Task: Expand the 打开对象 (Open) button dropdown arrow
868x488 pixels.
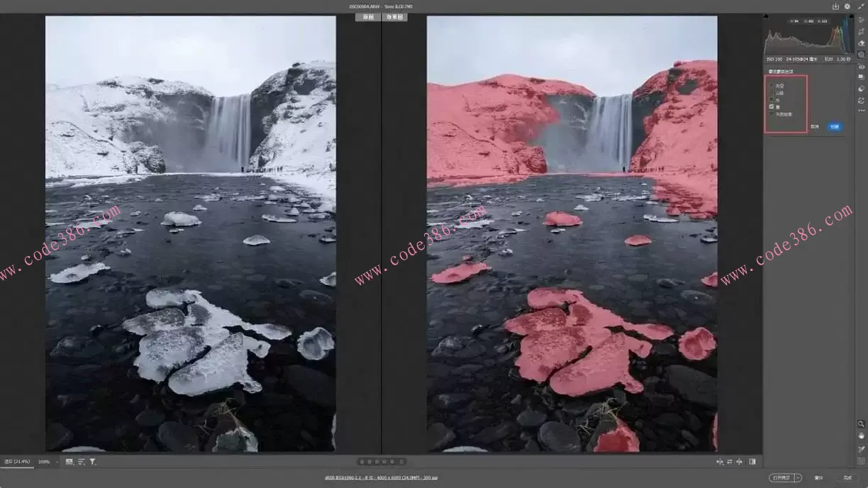Action: tap(798, 478)
